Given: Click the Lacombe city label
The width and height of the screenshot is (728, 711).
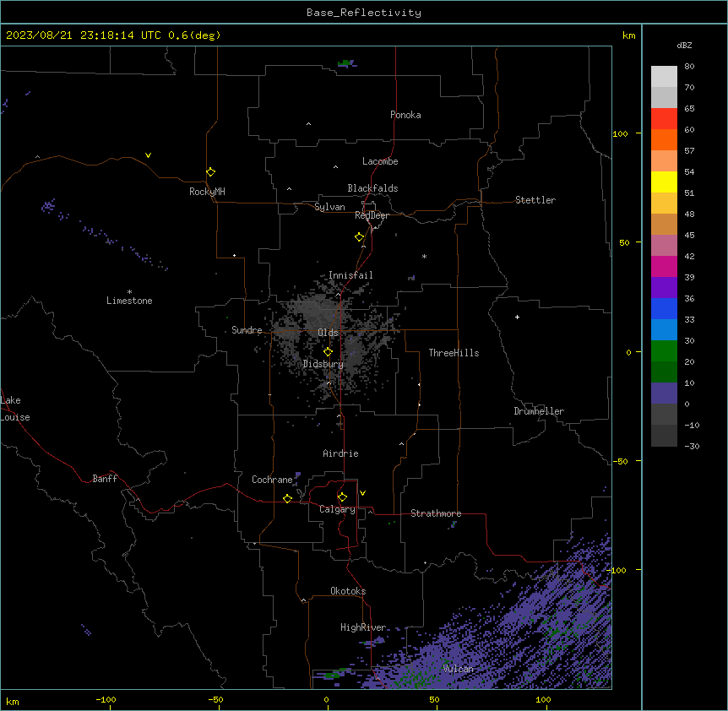Looking at the screenshot, I should click(x=380, y=161).
